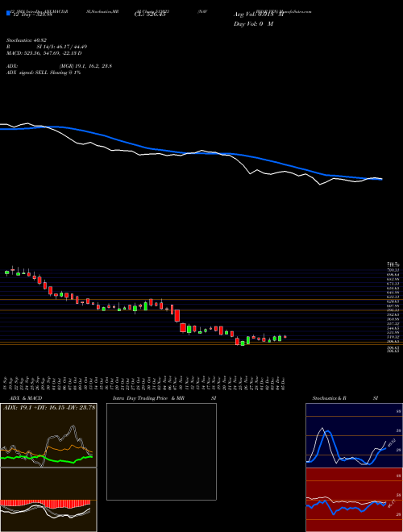Click the 709.33 price axis label
This screenshot has height=532, width=403.
pyautogui.click(x=393, y=270)
